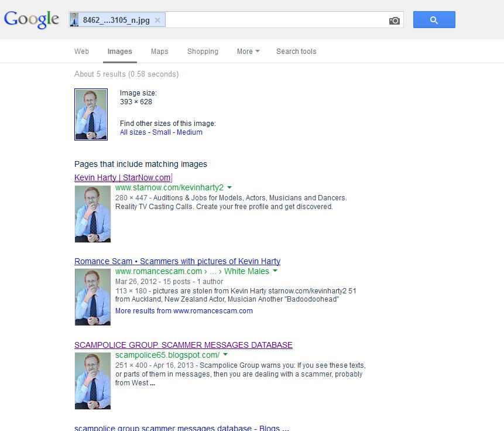Viewport: 504px width, 431px height.
Task: Click the scampolice65 blogspot result thumbnail
Action: click(92, 381)
